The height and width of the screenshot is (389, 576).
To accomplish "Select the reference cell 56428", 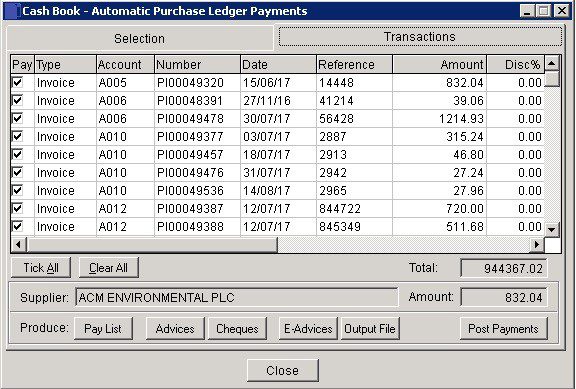I will (354, 118).
